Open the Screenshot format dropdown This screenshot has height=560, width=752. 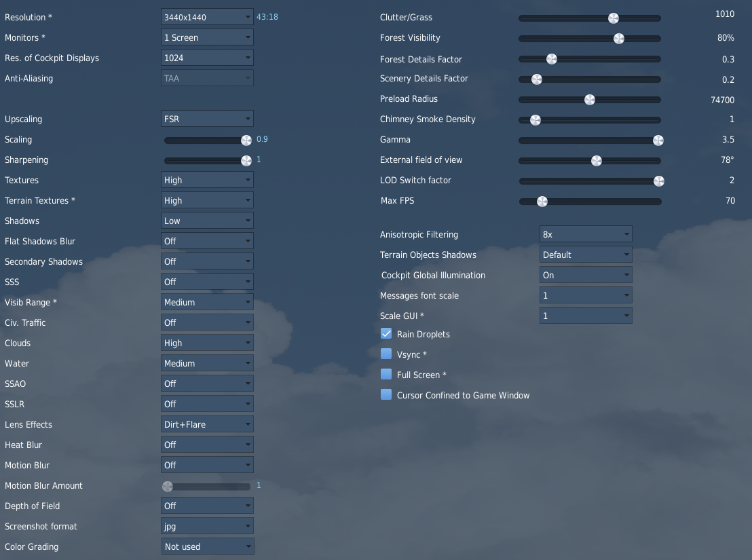207,526
